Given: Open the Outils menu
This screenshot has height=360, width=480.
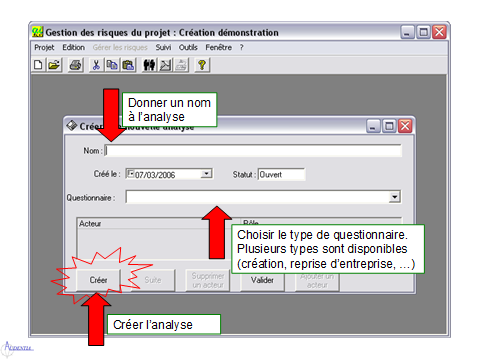Looking at the screenshot, I should tap(188, 47).
